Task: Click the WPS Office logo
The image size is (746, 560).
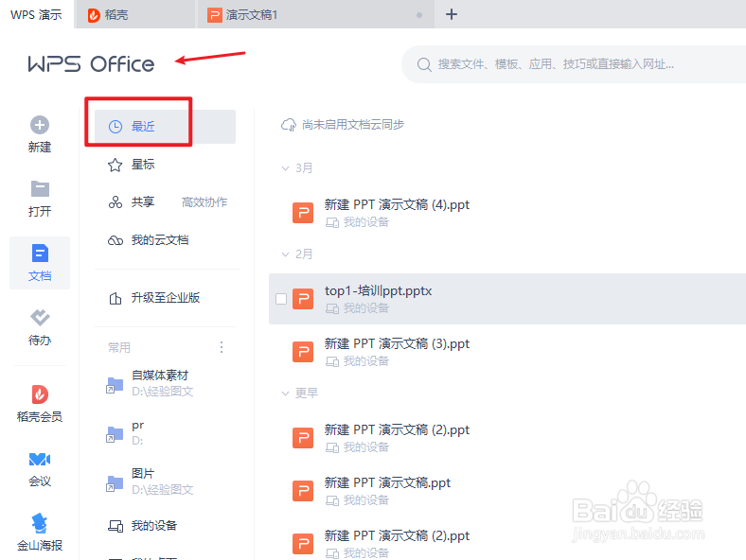Action: point(91,63)
